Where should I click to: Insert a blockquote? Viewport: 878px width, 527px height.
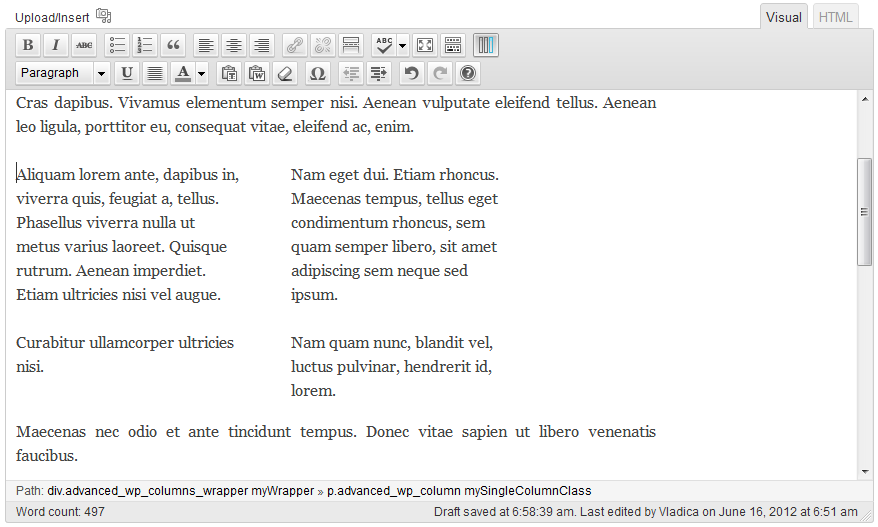[174, 45]
